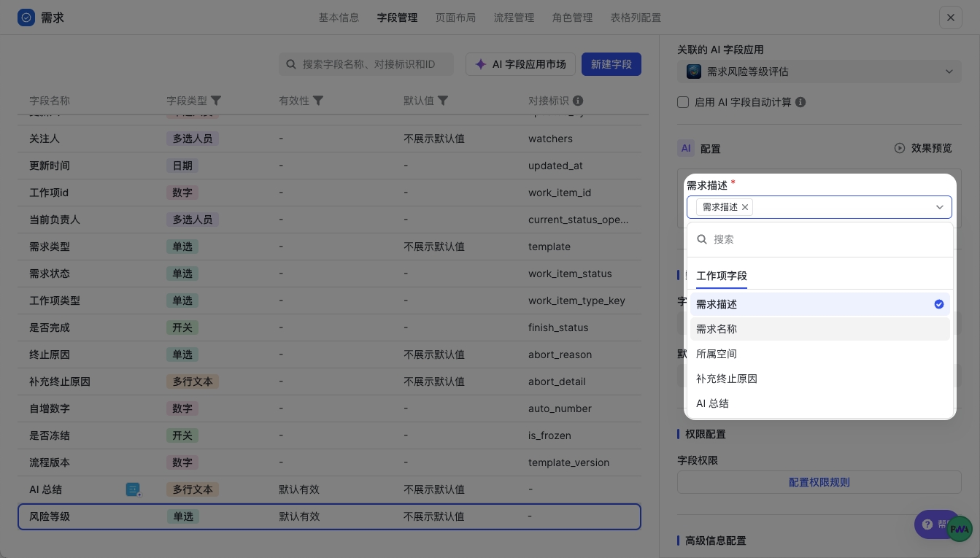Image resolution: width=980 pixels, height=558 pixels.
Task: Enable the 启用 AI 字段自动计算 checkbox
Action: 683,102
